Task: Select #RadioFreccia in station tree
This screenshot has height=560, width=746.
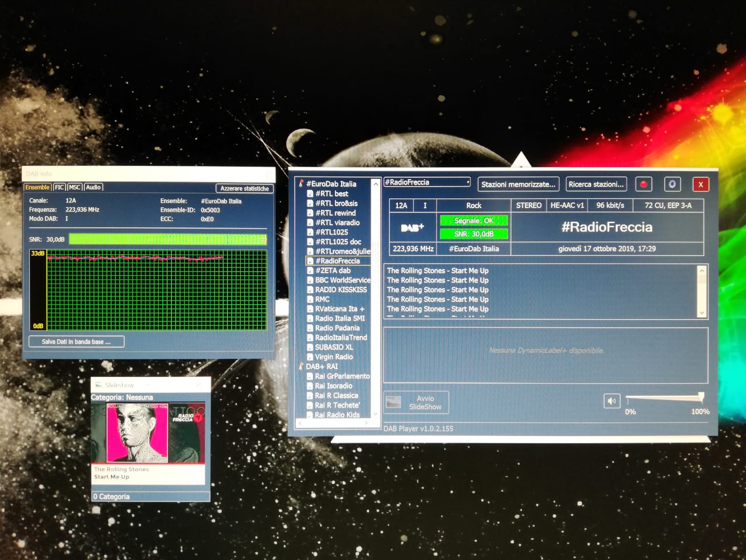Action: pos(338,261)
